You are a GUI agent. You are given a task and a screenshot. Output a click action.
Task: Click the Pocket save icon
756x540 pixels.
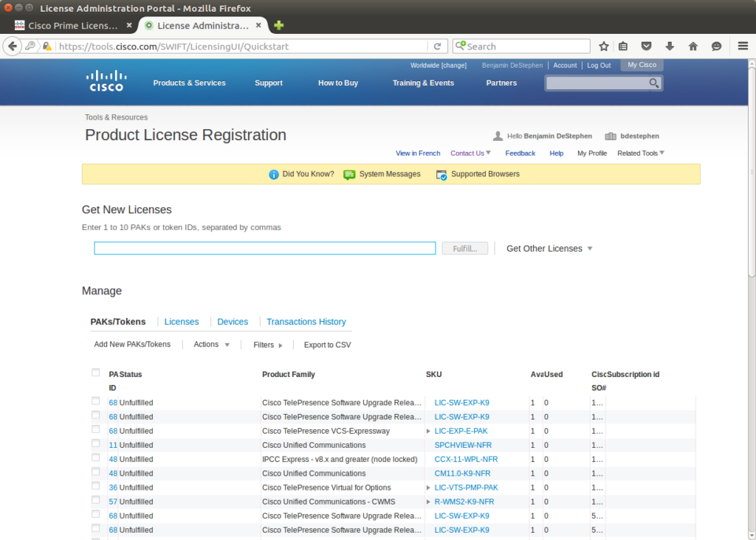click(647, 46)
